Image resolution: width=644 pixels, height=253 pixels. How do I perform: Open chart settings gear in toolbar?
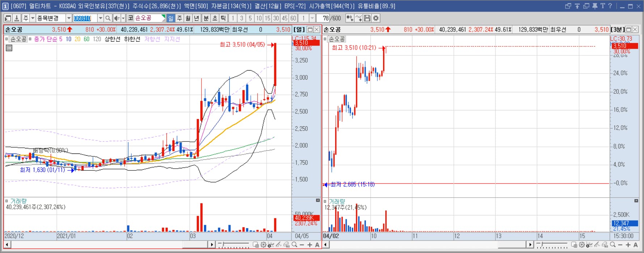376,18
